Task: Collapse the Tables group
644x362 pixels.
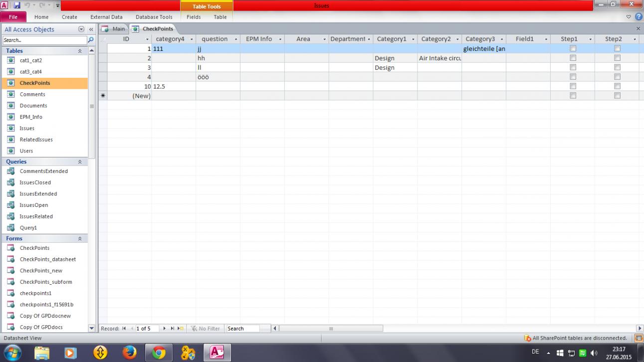Action: 80,51
